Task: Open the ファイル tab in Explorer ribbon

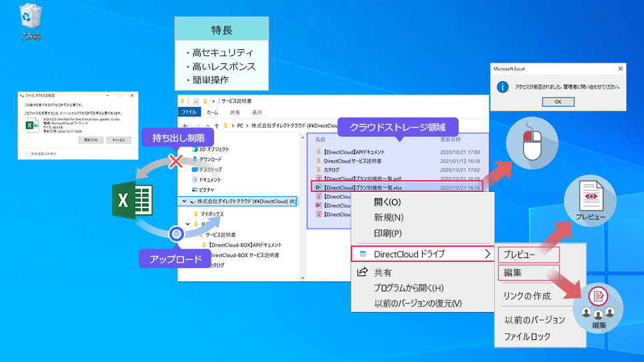Action: [189, 112]
